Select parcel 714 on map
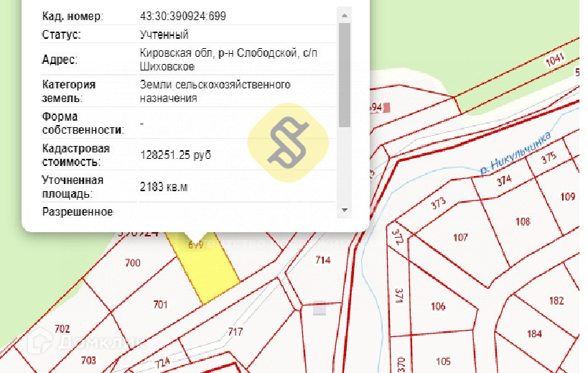This screenshot has height=373, width=588. [x=323, y=259]
